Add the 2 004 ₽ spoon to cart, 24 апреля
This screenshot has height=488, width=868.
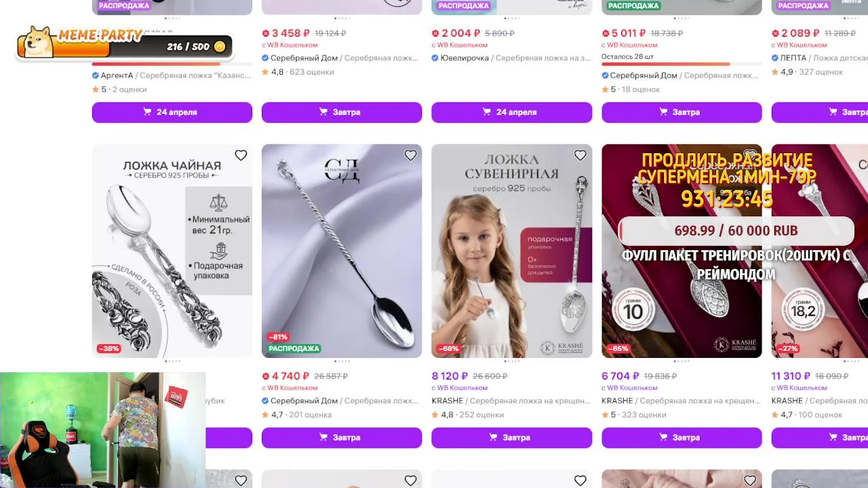click(511, 112)
